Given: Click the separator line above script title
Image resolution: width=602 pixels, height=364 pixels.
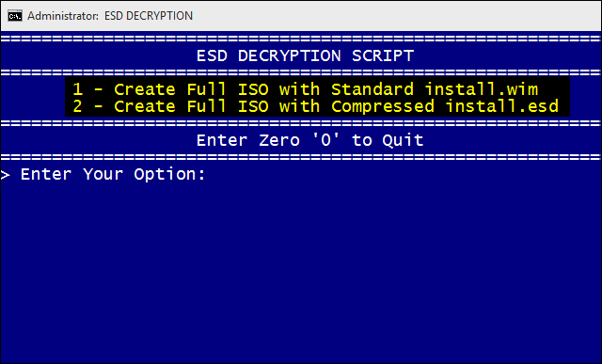Looking at the screenshot, I should pyautogui.click(x=301, y=39).
